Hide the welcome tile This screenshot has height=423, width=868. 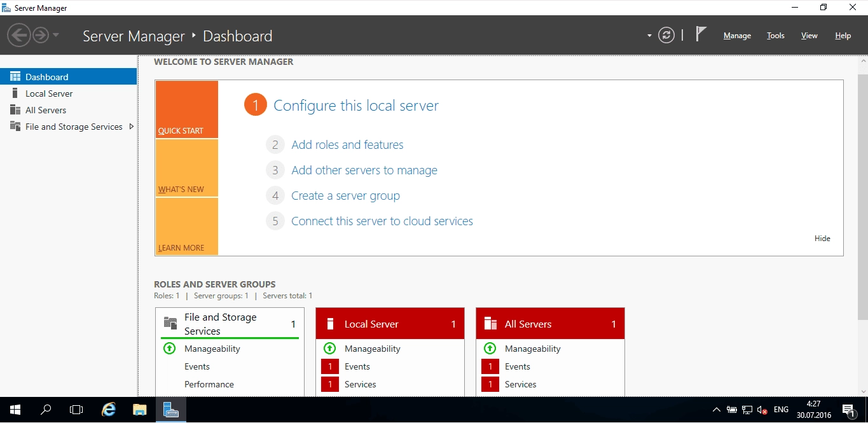[x=822, y=239]
